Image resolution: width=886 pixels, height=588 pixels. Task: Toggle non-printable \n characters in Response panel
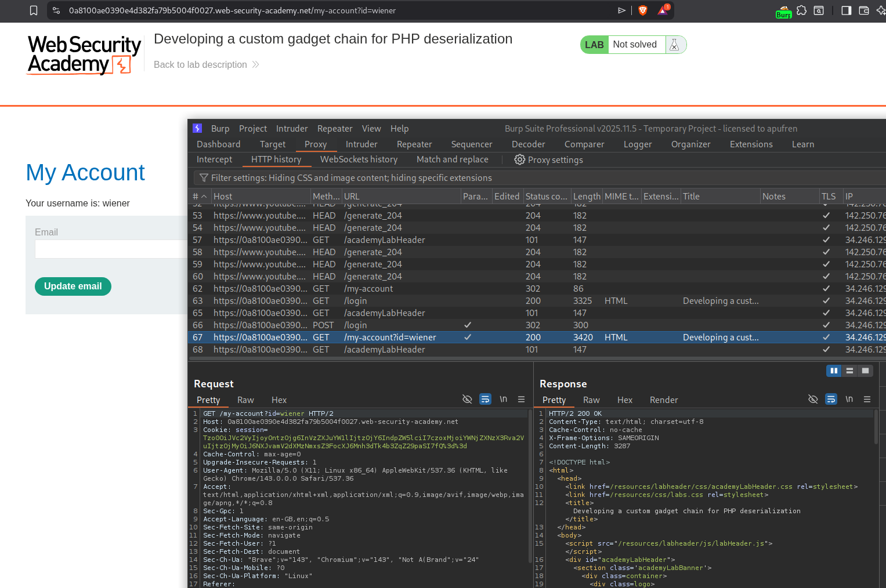point(849,399)
